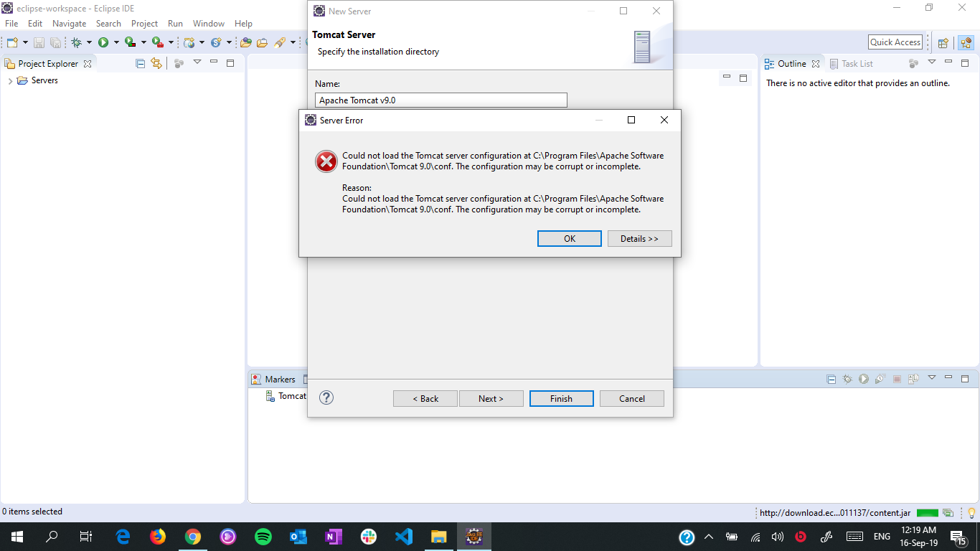
Task: Click OK in the Server Error dialog
Action: [x=569, y=239]
